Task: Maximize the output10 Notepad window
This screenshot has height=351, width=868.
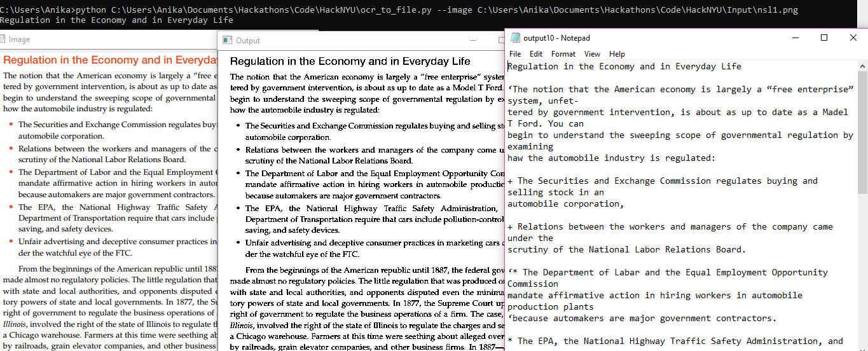Action: [x=824, y=38]
